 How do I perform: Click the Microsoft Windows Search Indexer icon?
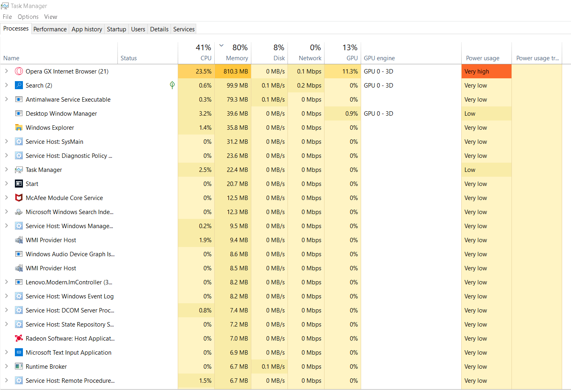coord(19,212)
